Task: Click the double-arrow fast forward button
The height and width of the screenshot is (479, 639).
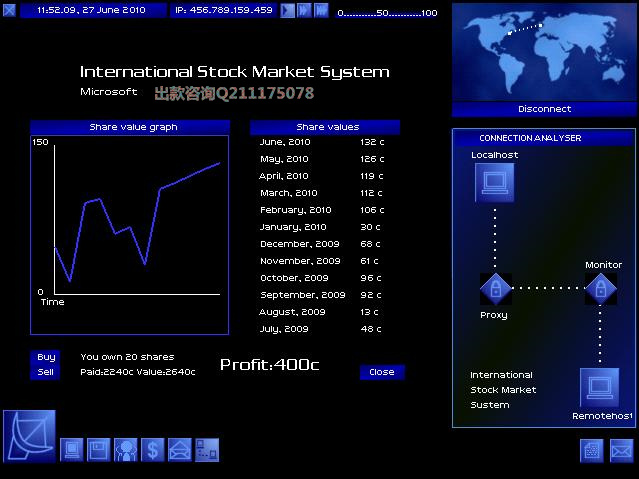Action: click(x=304, y=11)
